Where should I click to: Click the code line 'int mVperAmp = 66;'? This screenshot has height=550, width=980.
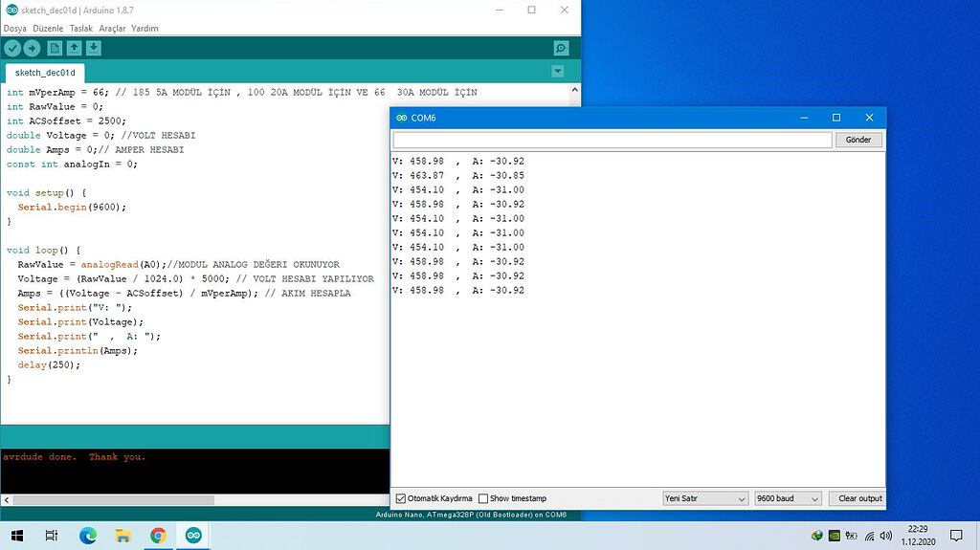pyautogui.click(x=57, y=93)
